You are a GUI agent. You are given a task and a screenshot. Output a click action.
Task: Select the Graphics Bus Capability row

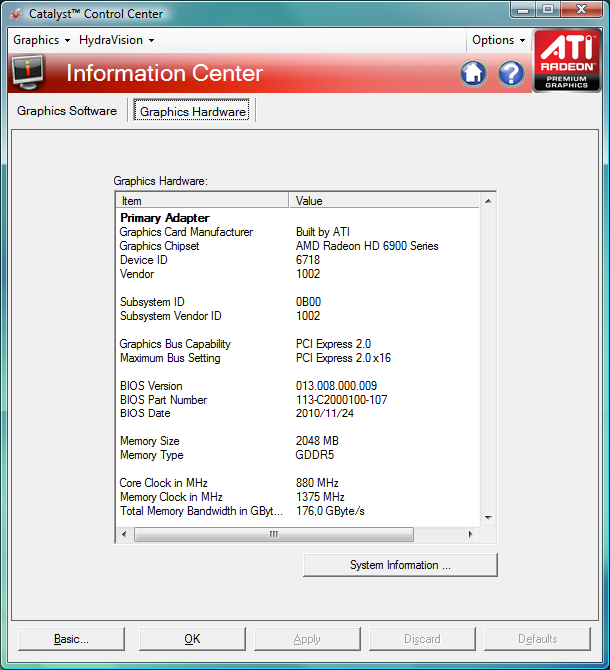click(298, 344)
